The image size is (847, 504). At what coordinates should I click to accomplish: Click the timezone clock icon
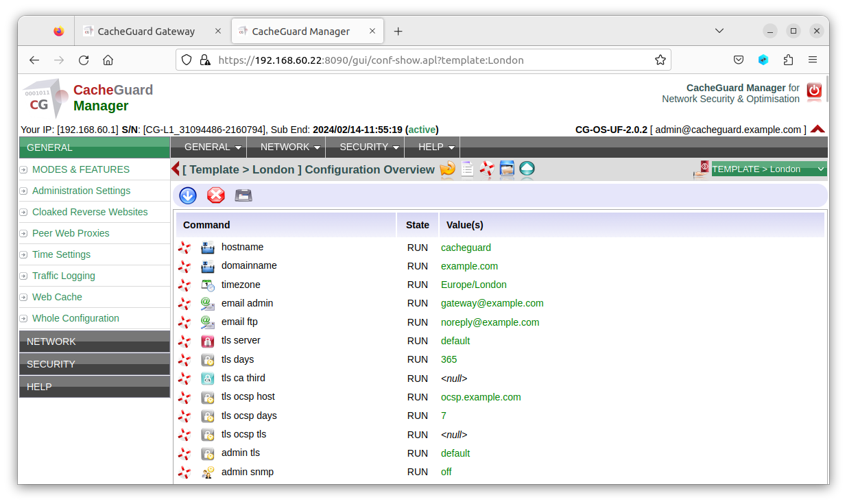pos(208,285)
